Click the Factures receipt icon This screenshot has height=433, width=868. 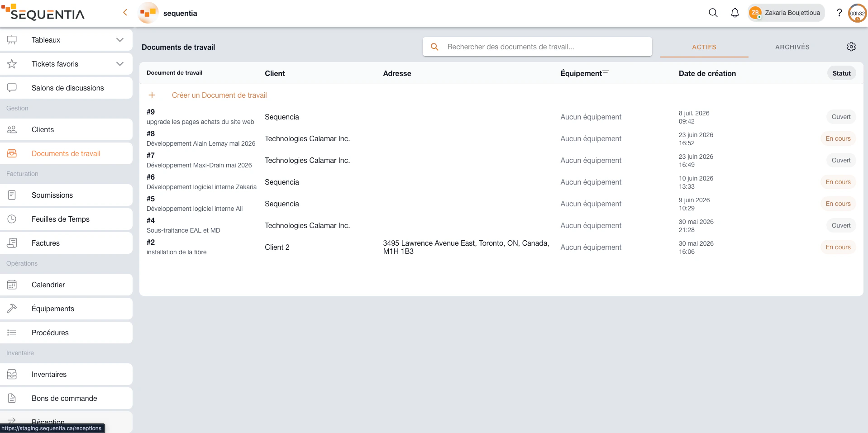12,243
